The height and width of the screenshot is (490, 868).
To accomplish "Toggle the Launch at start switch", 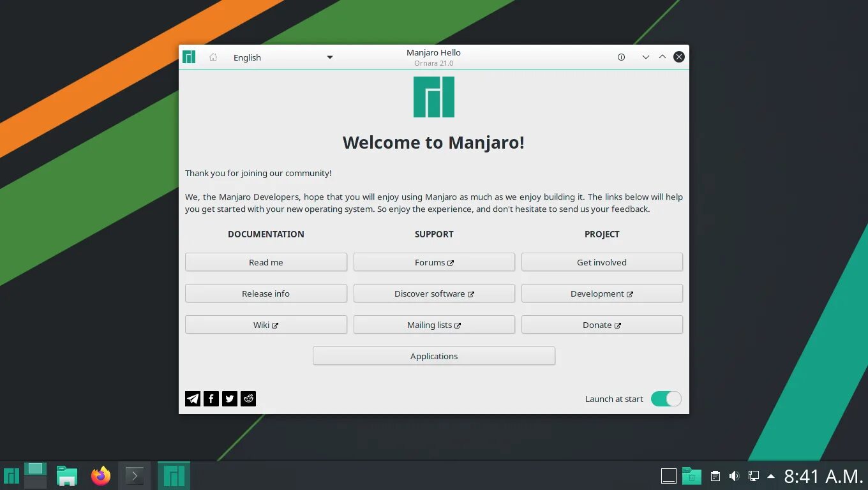I will 666,398.
